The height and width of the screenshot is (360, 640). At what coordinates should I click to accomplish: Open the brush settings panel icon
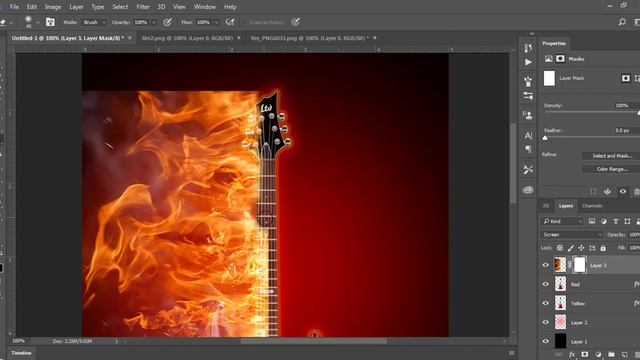(x=50, y=22)
